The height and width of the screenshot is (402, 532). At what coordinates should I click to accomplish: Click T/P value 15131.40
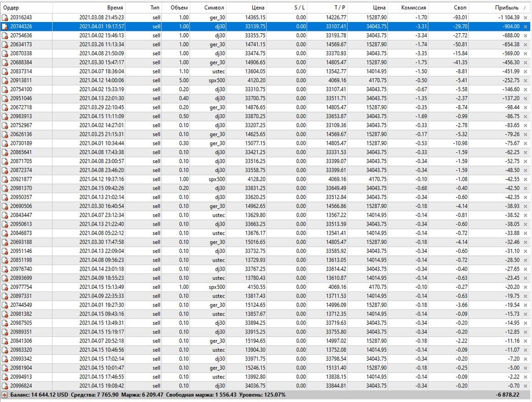click(336, 368)
